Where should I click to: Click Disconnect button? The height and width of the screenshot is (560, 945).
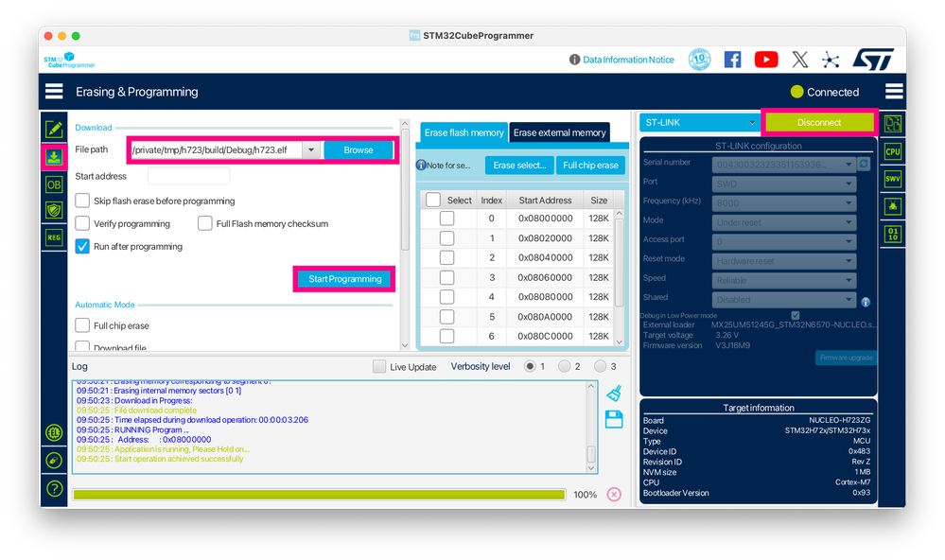click(x=818, y=122)
